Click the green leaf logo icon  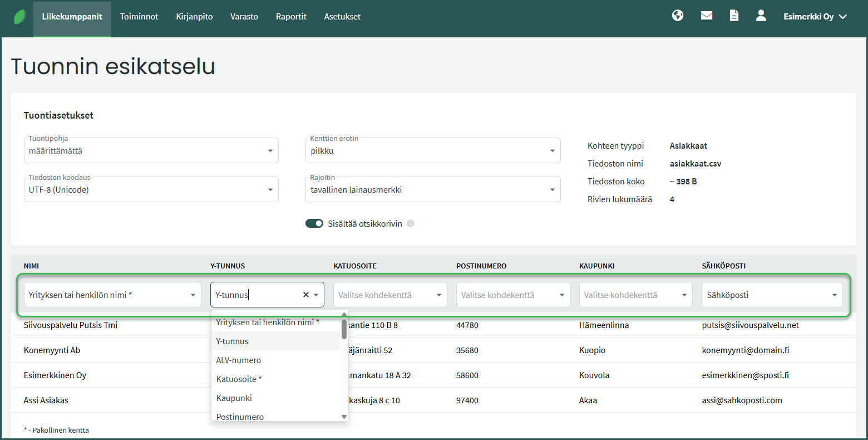20,17
